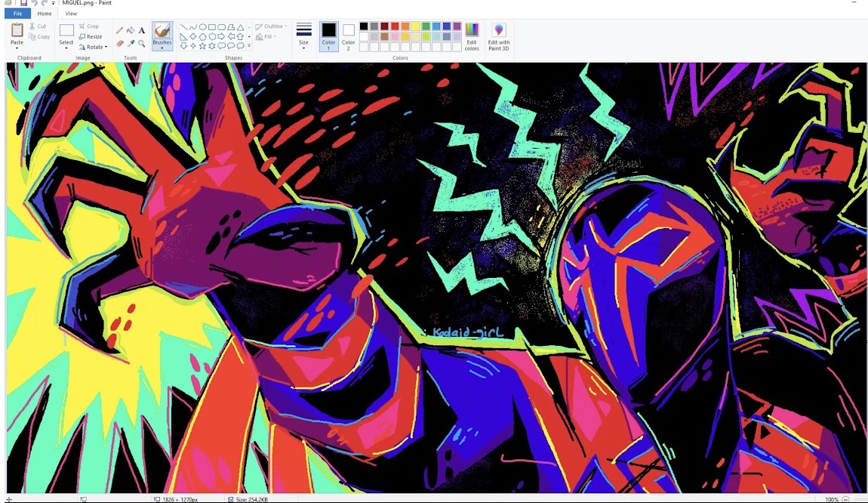Open Edit with Paint 3D
Viewport: 868px width, 503px height.
[x=499, y=36]
